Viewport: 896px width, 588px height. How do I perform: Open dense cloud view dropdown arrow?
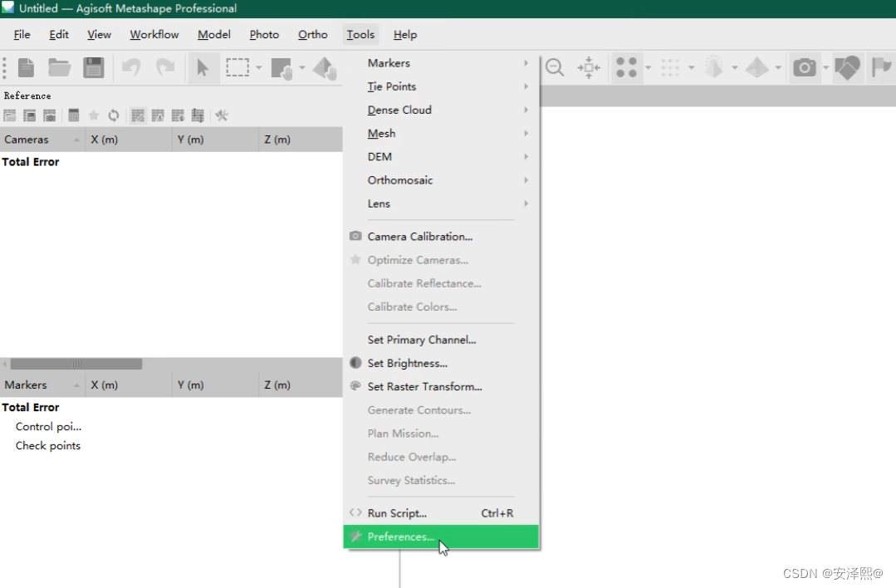point(692,68)
